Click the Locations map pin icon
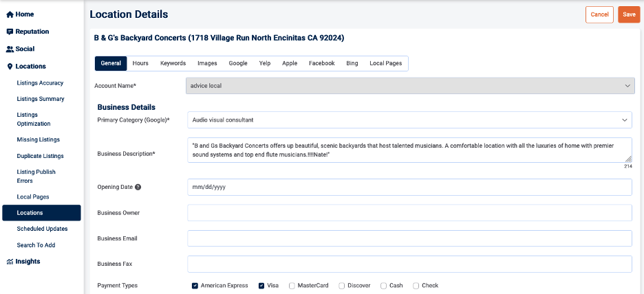The image size is (644, 294). point(10,67)
